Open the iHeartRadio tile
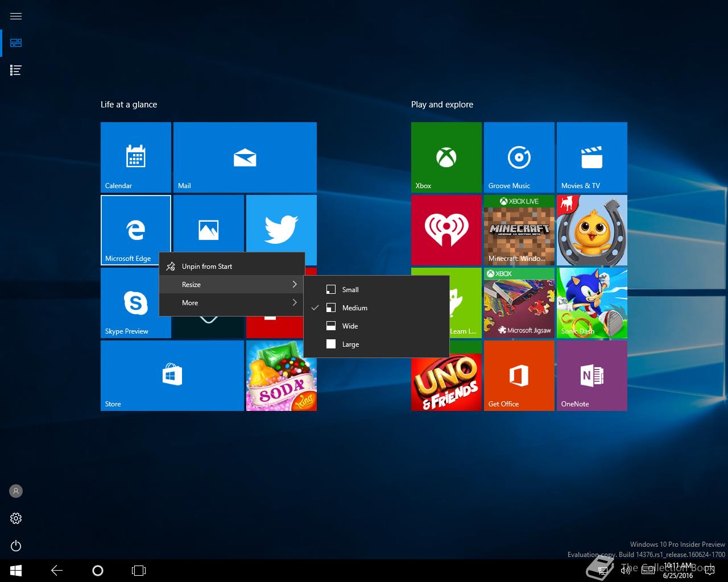728x582 pixels. point(446,230)
